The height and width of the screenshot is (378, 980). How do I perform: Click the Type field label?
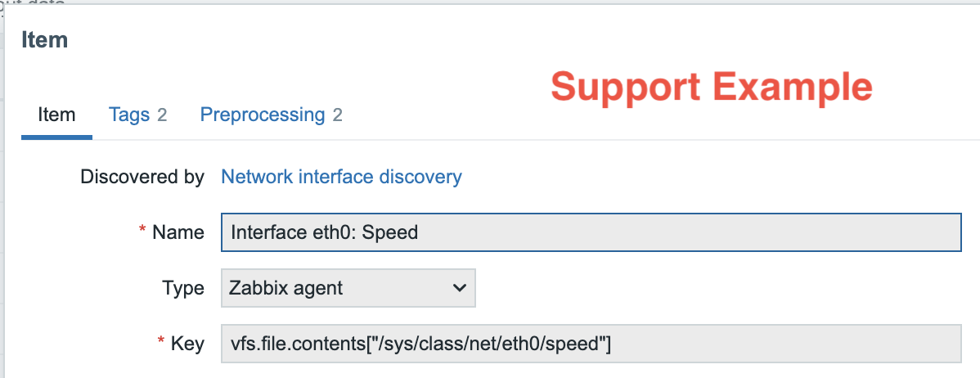tap(183, 288)
